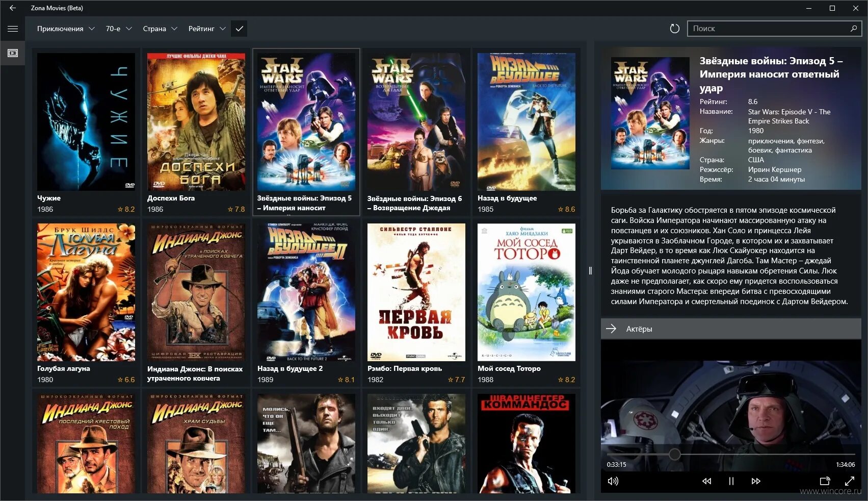Open the 70-е decade dropdown
Screen dimensions: 868x501
click(x=119, y=29)
